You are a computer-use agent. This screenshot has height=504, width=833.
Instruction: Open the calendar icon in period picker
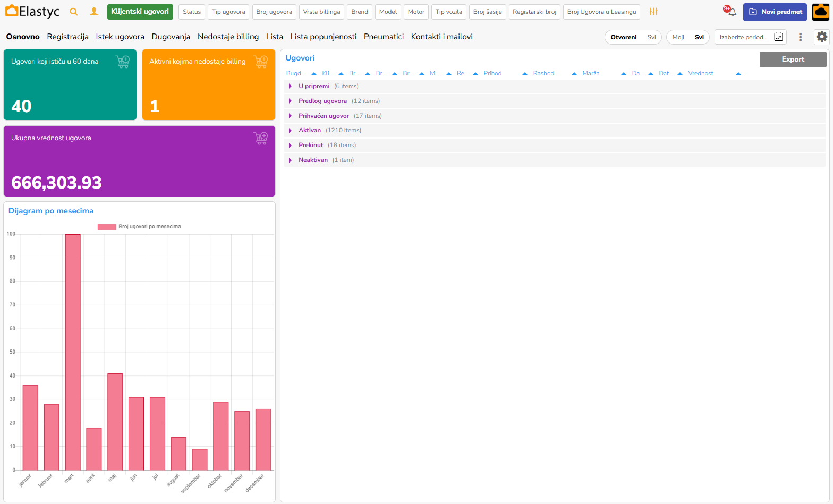coord(778,37)
